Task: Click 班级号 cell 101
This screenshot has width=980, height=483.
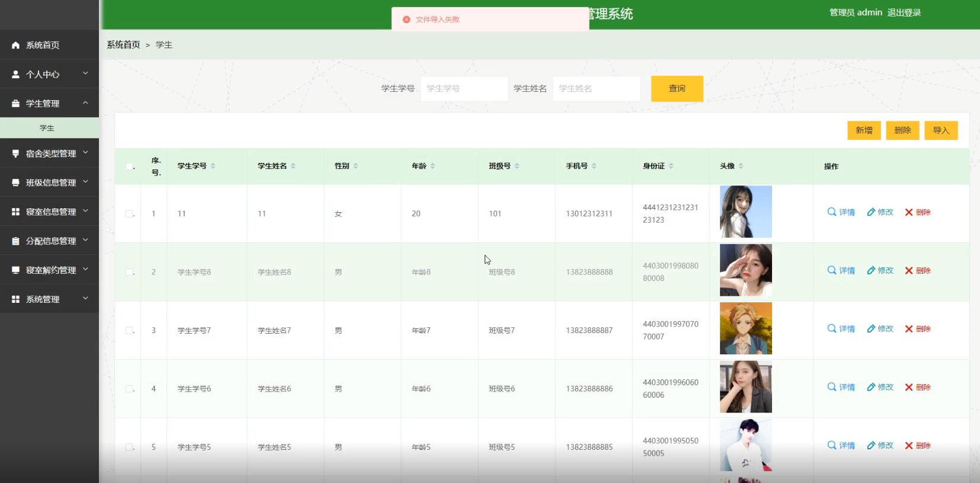Action: pyautogui.click(x=495, y=214)
